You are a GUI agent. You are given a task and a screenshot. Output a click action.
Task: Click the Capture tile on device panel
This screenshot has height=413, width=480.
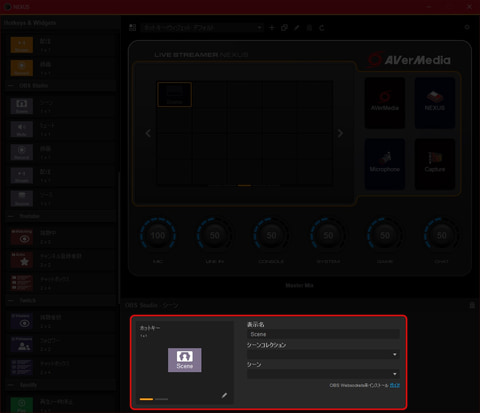(435, 164)
